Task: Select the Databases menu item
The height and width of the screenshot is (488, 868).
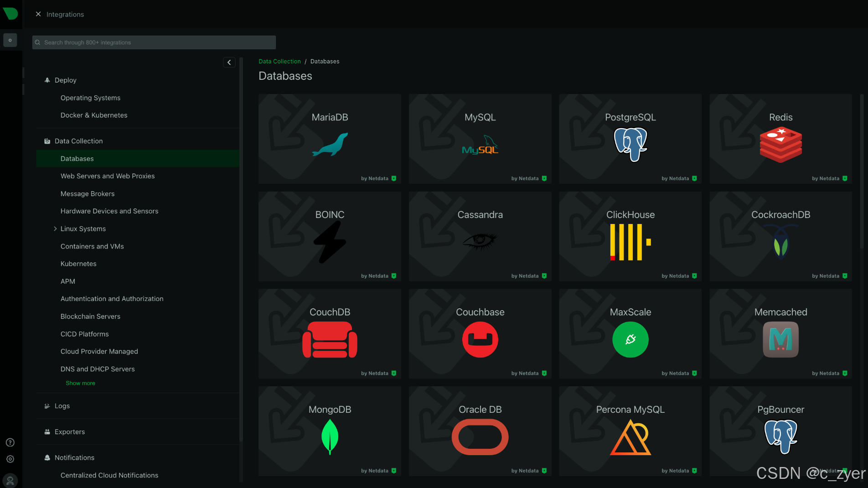Action: click(137, 159)
